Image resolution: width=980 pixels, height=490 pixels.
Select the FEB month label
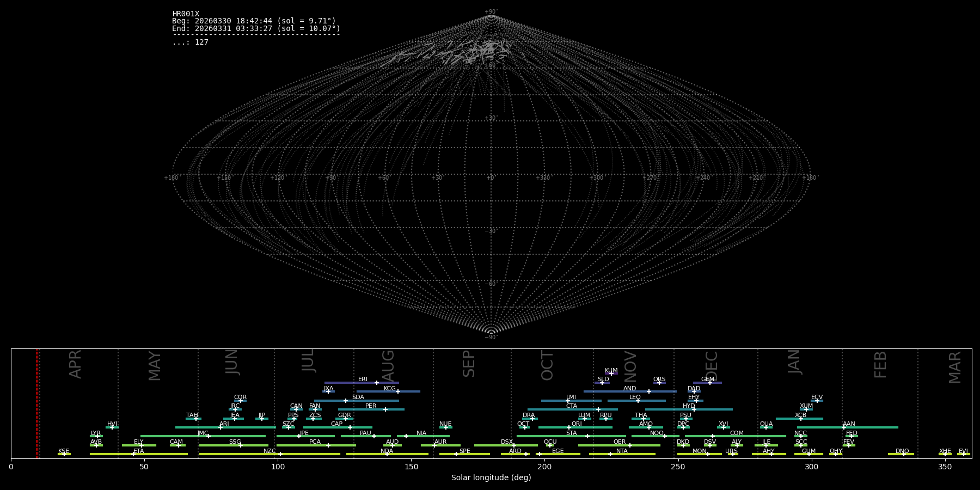click(x=880, y=364)
